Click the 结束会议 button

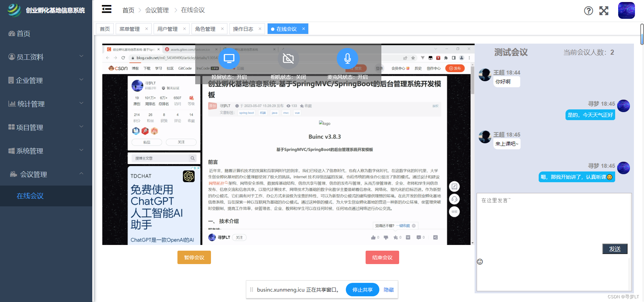click(382, 257)
